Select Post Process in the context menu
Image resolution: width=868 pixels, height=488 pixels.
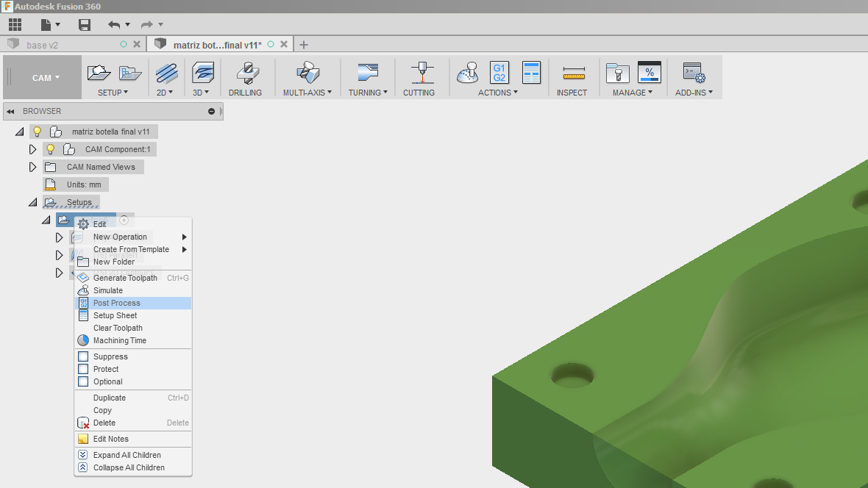133,304
